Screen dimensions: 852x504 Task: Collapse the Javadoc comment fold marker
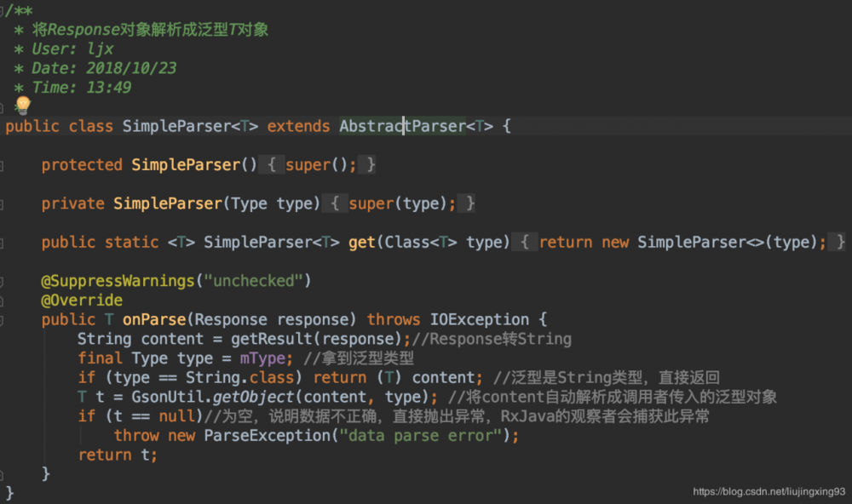pyautogui.click(x=3, y=10)
